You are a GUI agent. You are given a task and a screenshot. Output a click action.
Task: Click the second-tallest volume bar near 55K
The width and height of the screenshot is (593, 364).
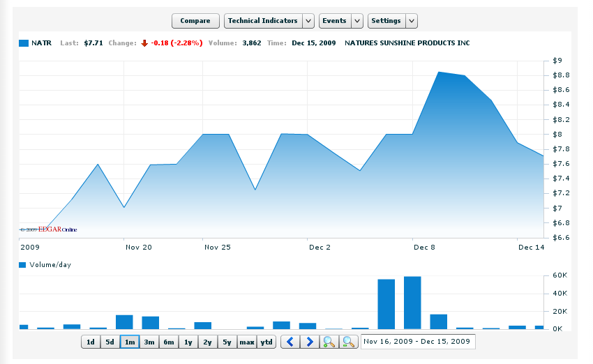pos(386,304)
